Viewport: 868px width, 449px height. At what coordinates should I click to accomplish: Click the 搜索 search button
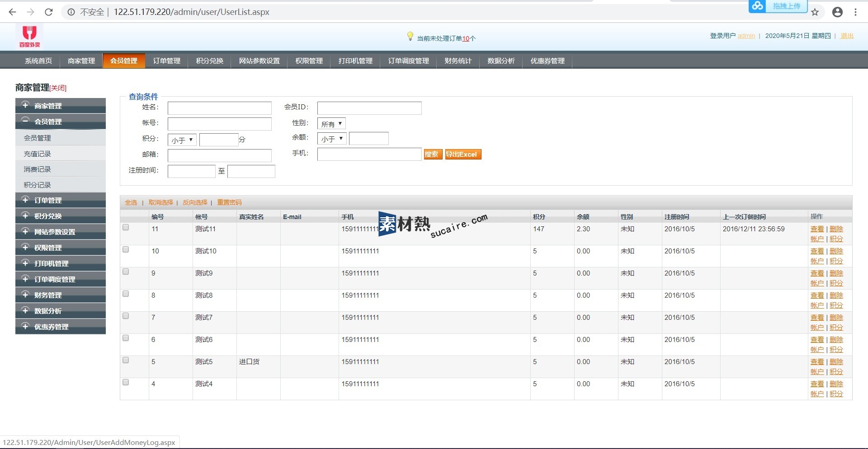tap(432, 154)
